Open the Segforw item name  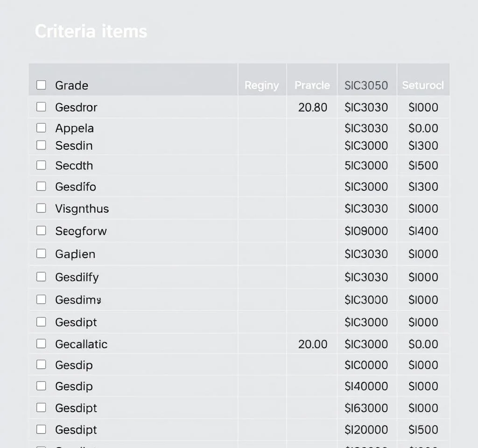tap(81, 231)
